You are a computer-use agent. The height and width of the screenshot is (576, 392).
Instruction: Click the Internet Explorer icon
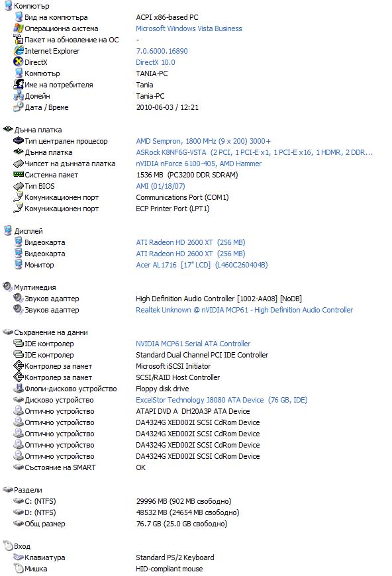[19, 51]
